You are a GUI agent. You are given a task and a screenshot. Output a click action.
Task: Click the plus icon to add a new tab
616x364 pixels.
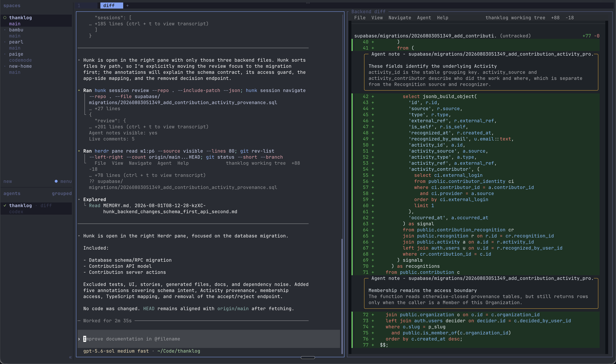point(127,6)
